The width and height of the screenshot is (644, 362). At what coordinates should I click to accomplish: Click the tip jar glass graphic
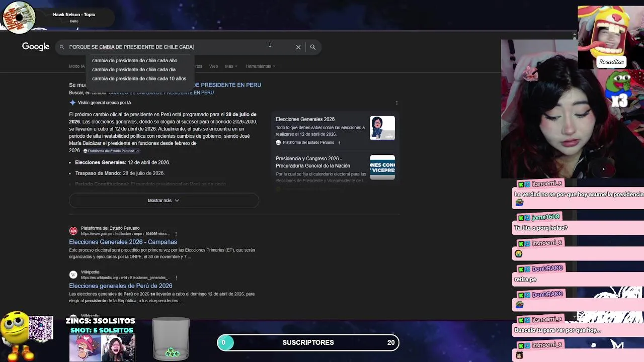click(171, 339)
